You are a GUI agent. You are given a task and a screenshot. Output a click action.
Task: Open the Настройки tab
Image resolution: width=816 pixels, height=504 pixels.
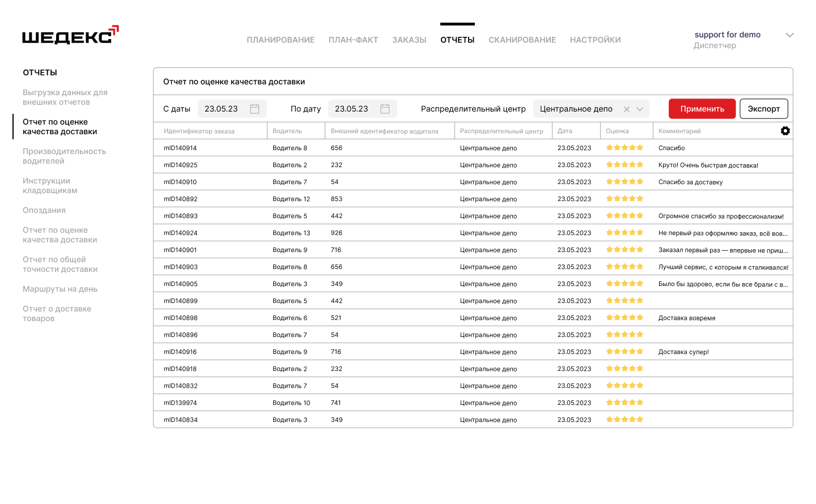click(x=596, y=40)
